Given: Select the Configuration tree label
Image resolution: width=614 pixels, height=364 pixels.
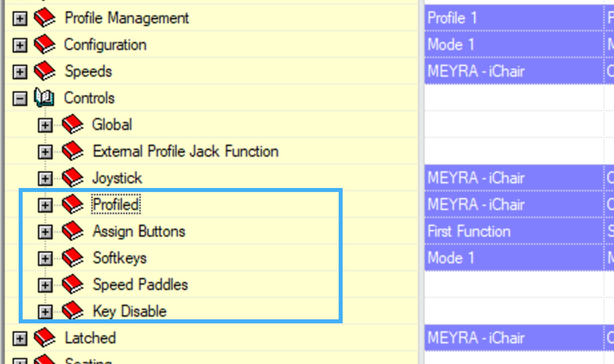Looking at the screenshot, I should [105, 45].
